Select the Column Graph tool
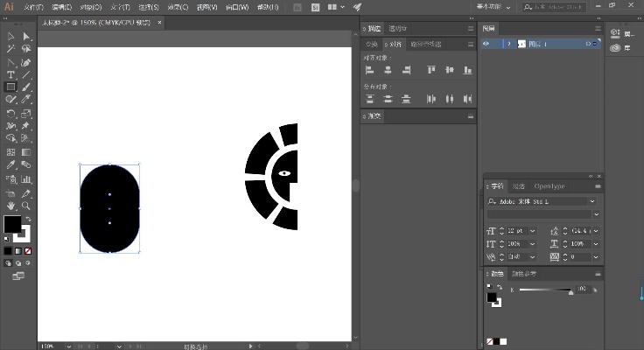 click(x=26, y=179)
